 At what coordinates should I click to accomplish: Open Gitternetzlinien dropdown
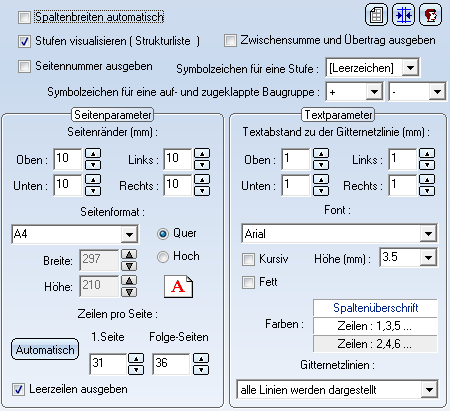[x=429, y=389]
